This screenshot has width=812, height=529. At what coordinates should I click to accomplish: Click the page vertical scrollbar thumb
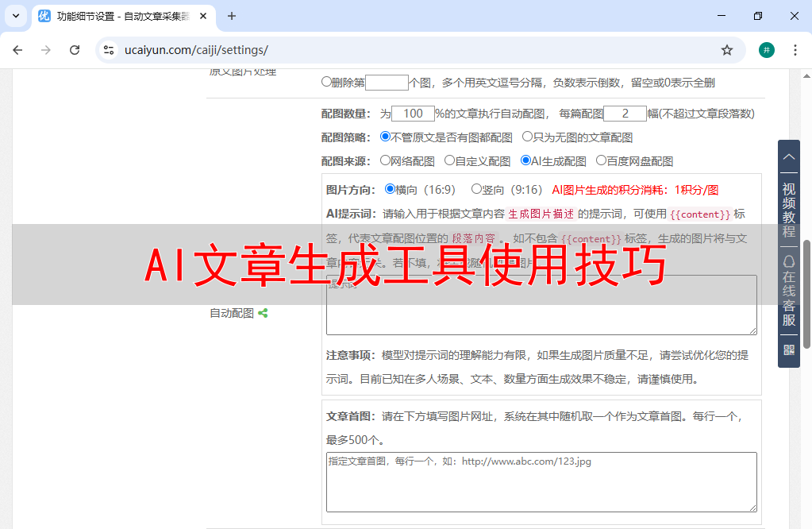coord(806,294)
